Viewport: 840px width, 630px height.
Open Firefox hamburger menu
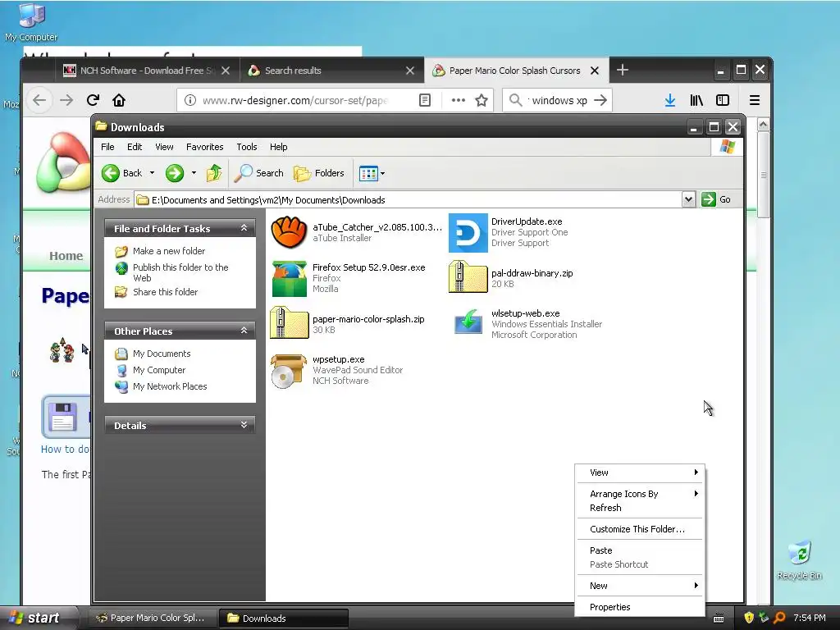(x=755, y=100)
